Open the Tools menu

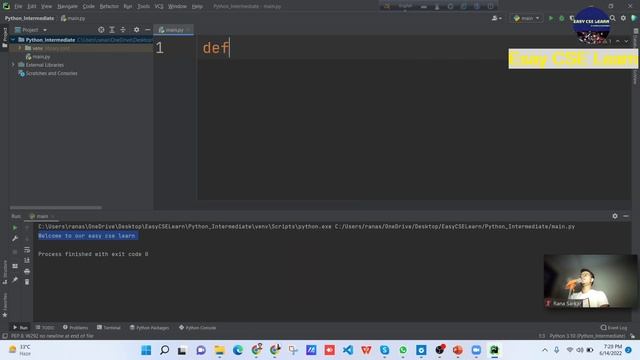143,6
